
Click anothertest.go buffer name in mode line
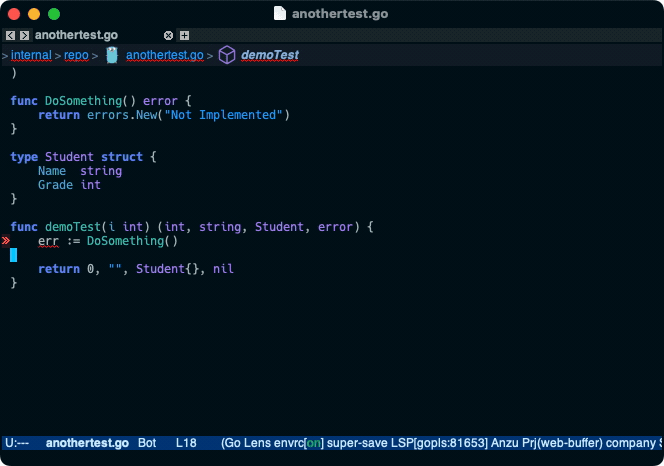point(87,443)
